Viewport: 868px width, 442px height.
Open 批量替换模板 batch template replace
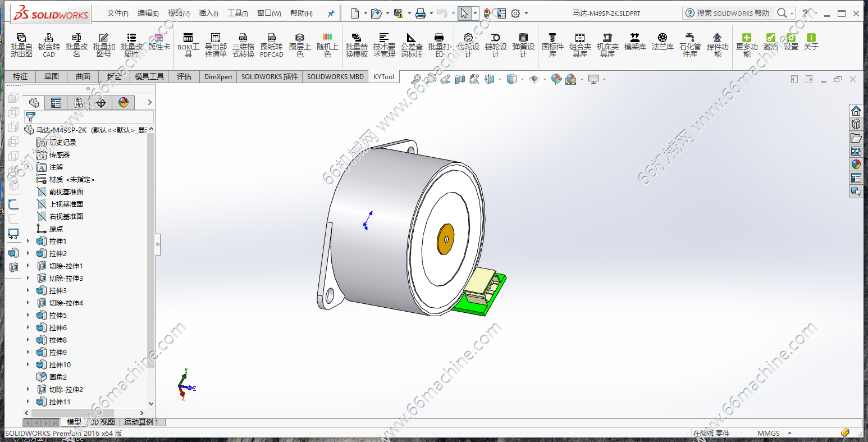(x=357, y=45)
